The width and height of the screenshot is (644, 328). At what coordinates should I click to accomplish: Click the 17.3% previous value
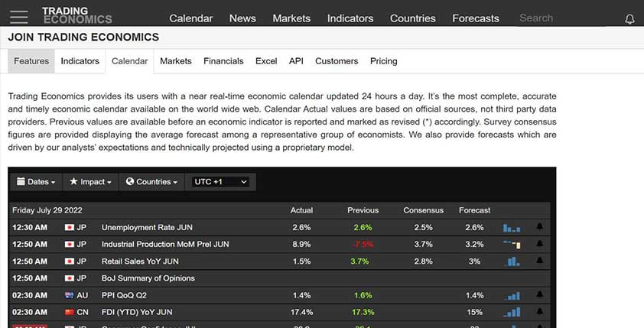tap(363, 312)
